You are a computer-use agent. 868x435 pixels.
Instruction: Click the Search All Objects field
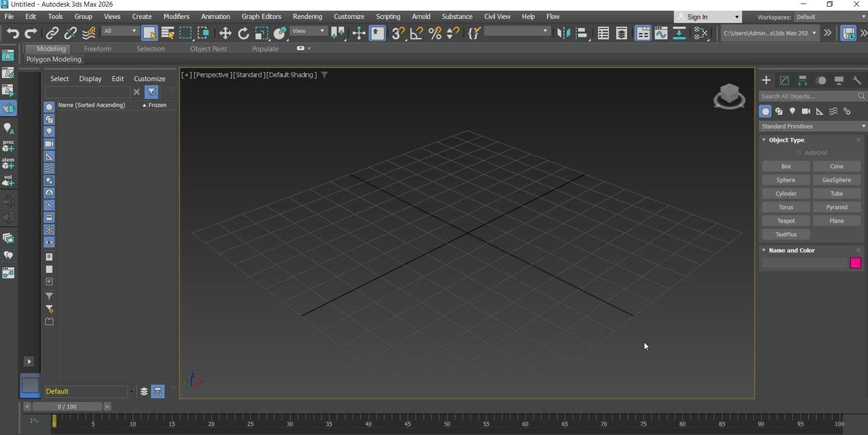813,96
